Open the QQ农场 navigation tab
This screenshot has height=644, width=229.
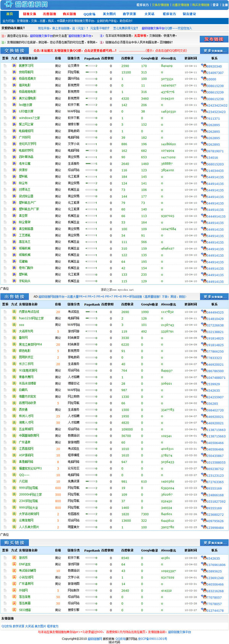coord(89,14)
